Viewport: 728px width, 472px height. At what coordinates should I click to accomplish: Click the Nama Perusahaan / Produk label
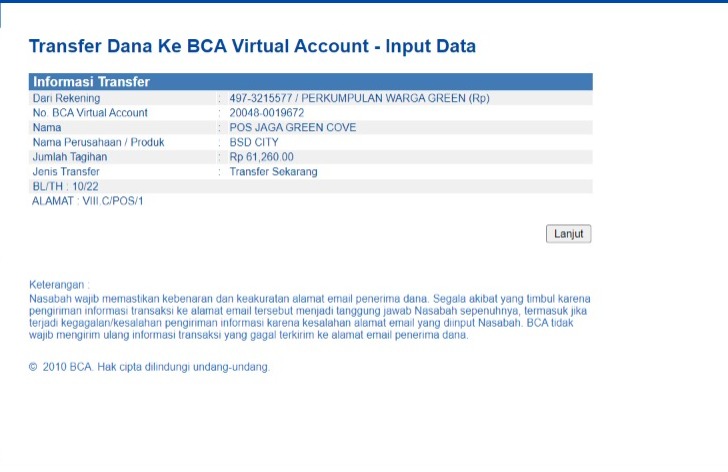(98, 142)
